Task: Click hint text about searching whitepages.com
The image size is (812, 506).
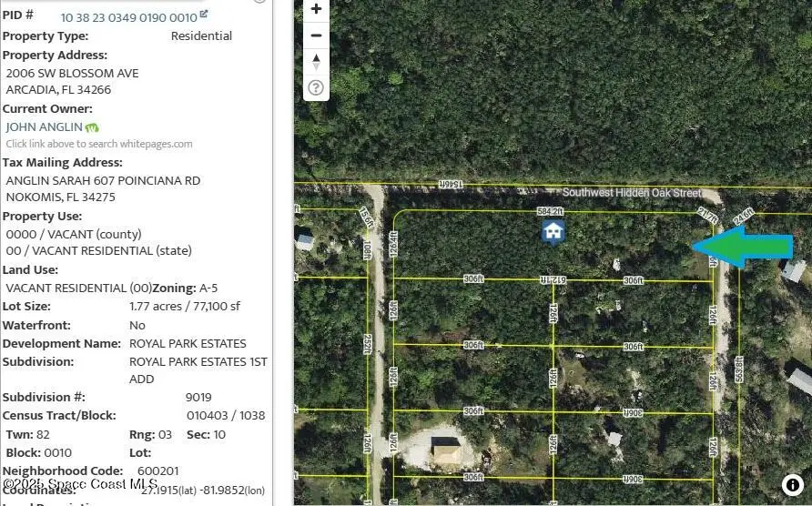Action: click(x=99, y=144)
